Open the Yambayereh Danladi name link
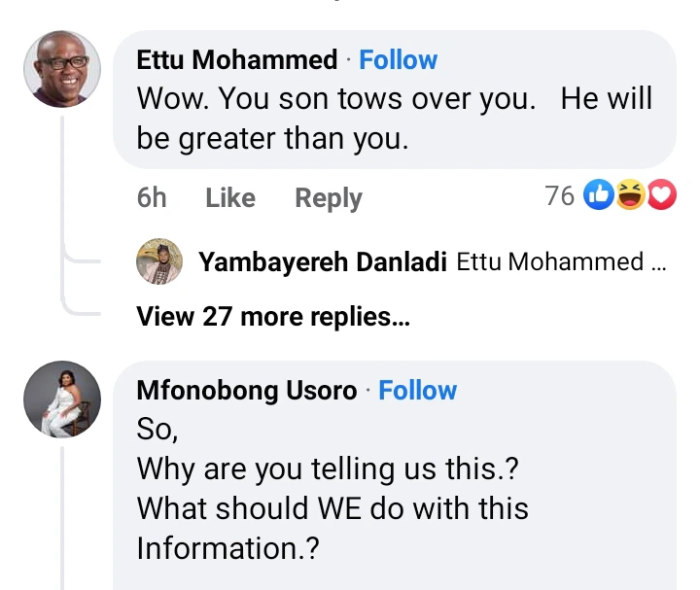700x590 pixels. (322, 261)
